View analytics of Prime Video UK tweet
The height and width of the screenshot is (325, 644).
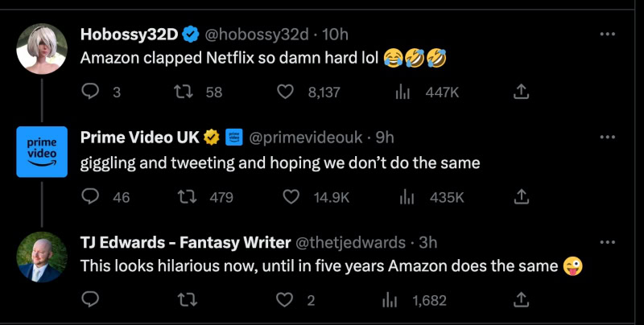(407, 196)
